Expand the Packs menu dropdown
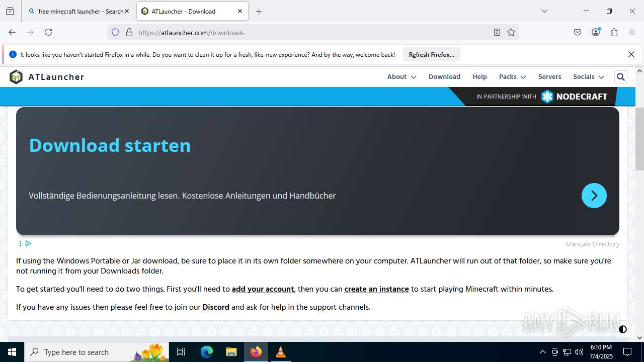The width and height of the screenshot is (644, 362). pyautogui.click(x=512, y=77)
